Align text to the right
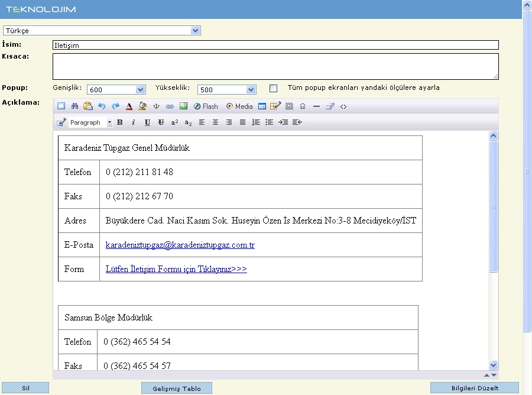Image resolution: width=532 pixels, height=395 pixels. click(x=229, y=122)
